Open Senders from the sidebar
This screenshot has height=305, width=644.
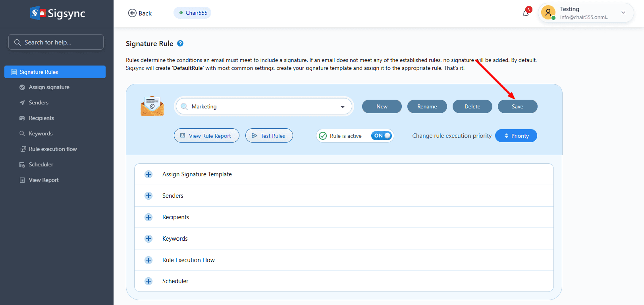pos(39,102)
